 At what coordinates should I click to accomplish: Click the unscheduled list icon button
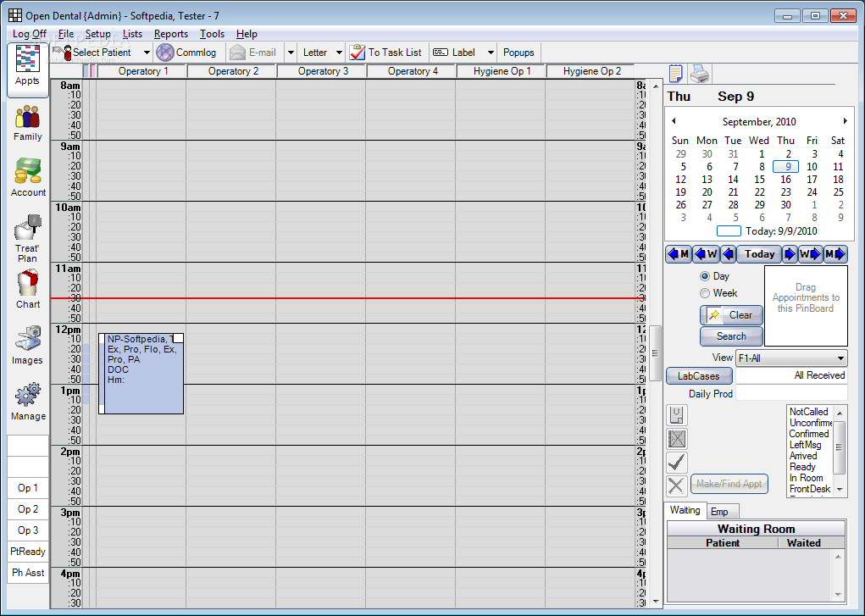677,415
